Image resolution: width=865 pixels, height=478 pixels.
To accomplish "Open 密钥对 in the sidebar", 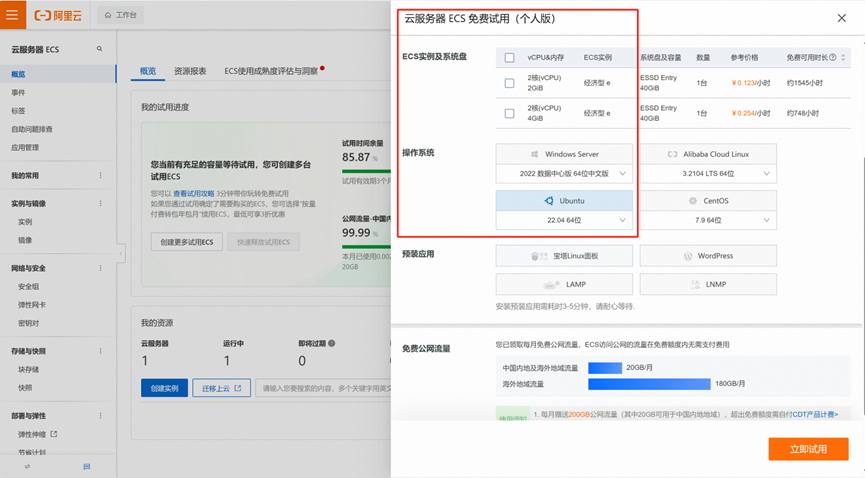I will tap(28, 323).
